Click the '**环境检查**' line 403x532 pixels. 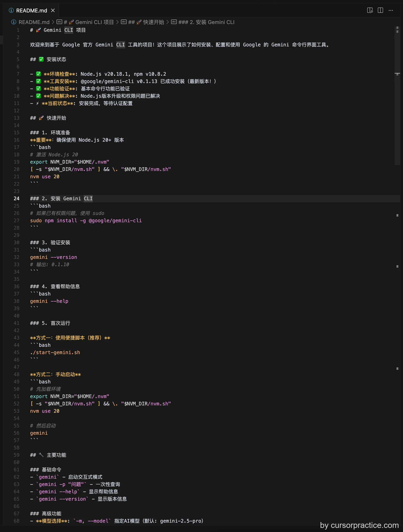click(98, 74)
